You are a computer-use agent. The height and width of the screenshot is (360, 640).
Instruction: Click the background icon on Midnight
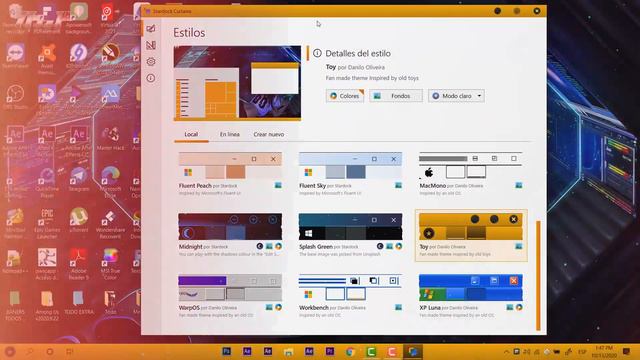[269, 246]
